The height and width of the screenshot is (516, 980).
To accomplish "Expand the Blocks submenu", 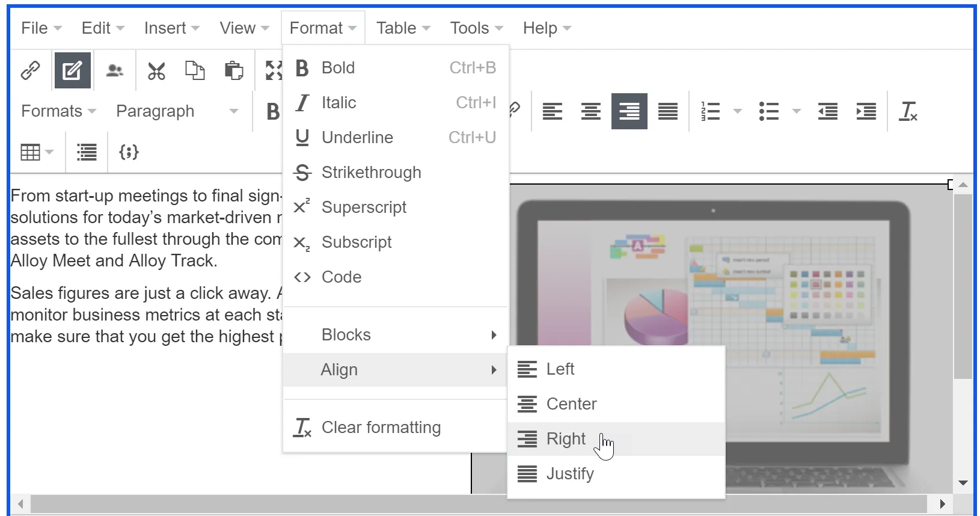I will coord(396,335).
